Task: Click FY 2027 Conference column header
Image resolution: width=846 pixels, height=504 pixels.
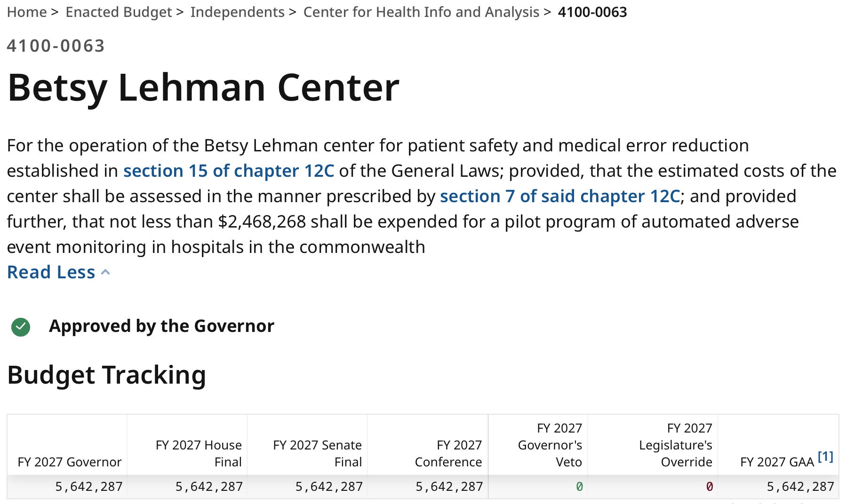Action: point(448,453)
